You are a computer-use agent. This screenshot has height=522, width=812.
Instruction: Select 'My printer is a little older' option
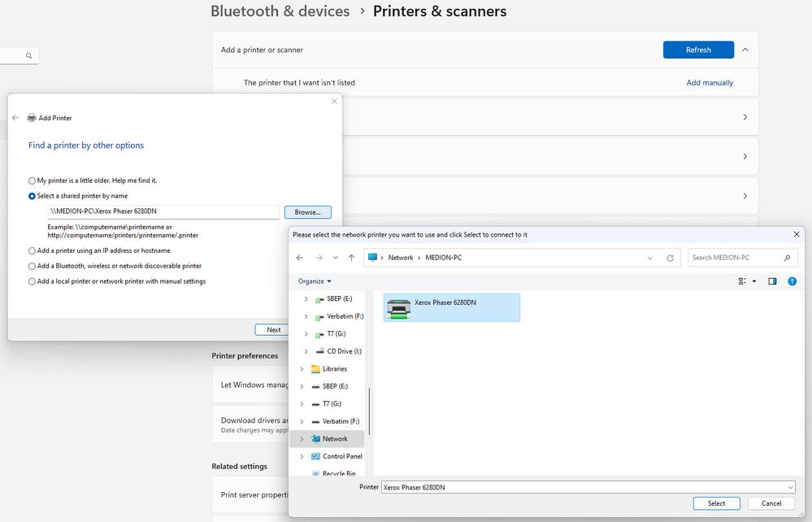32,181
